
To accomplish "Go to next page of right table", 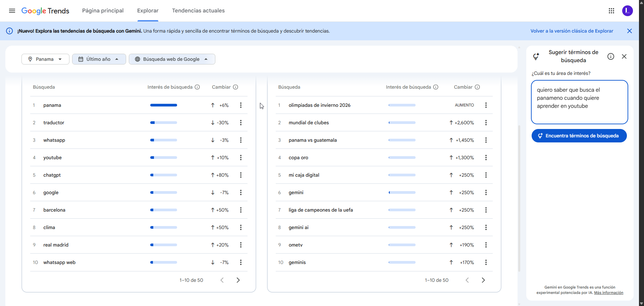I will click(x=483, y=280).
